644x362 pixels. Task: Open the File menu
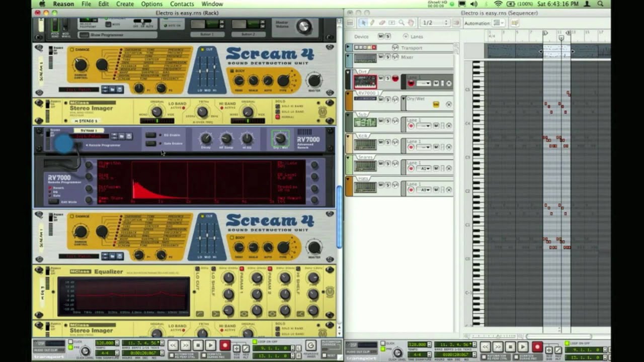click(87, 4)
